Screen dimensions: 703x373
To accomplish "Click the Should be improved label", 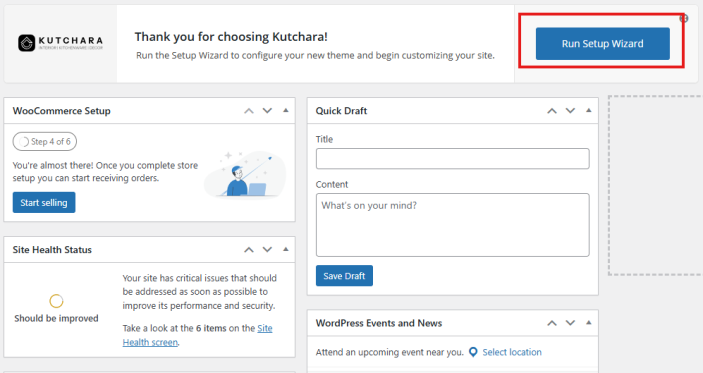I will click(x=56, y=318).
